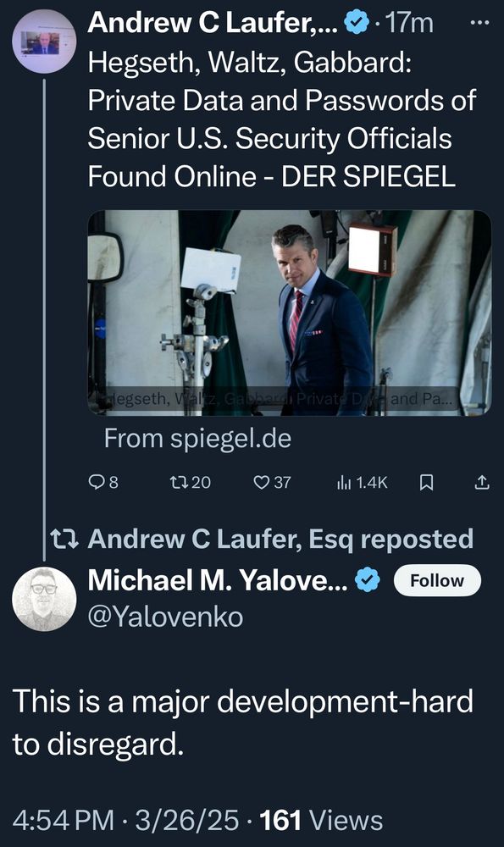Follow Michael M. Yalove via the Follow button
Image resolution: width=504 pixels, height=847 pixels.
[437, 580]
